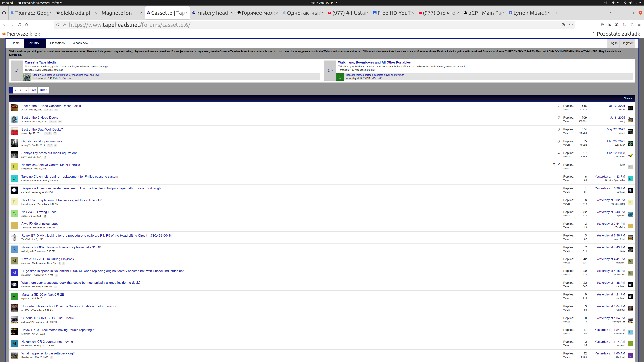Open the Filters dropdown
The width and height of the screenshot is (644, 362).
[628, 98]
